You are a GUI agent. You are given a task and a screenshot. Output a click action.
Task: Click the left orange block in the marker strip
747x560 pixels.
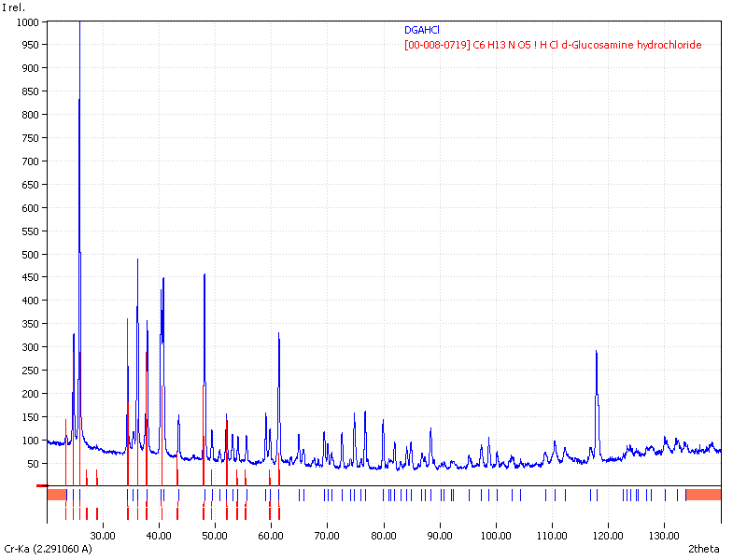(57, 495)
